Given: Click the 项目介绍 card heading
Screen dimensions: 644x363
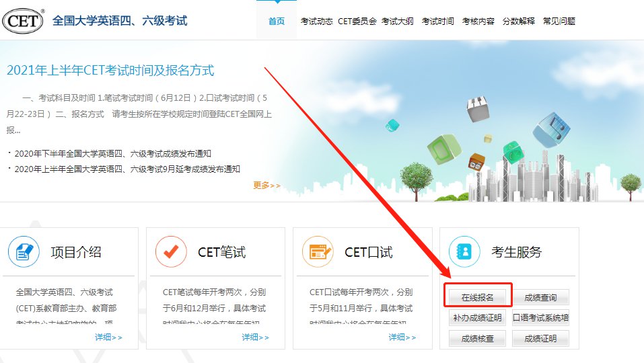Looking at the screenshot, I should click(x=76, y=252).
